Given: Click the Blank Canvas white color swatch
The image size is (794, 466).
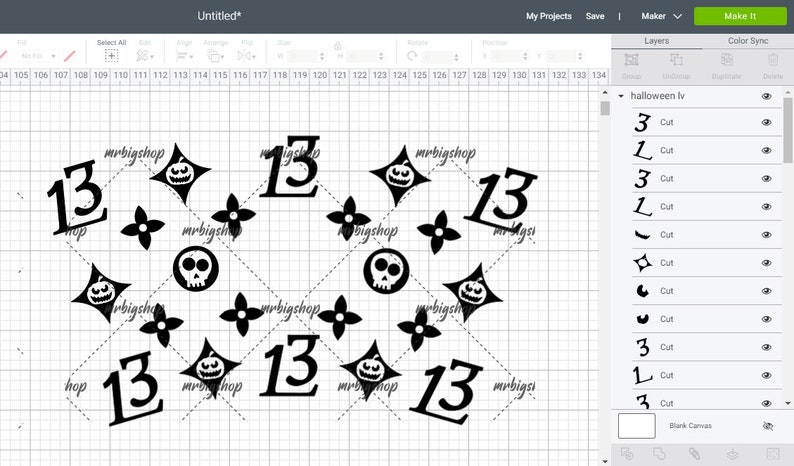Looking at the screenshot, I should click(637, 426).
